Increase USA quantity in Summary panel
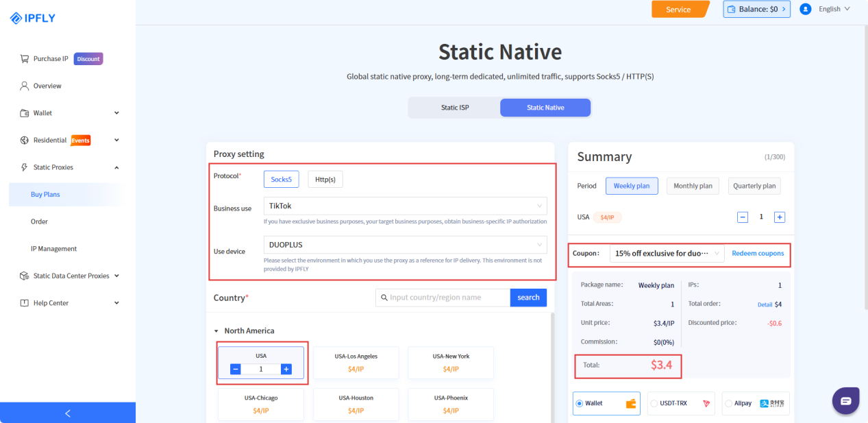The image size is (868, 423). click(x=779, y=217)
